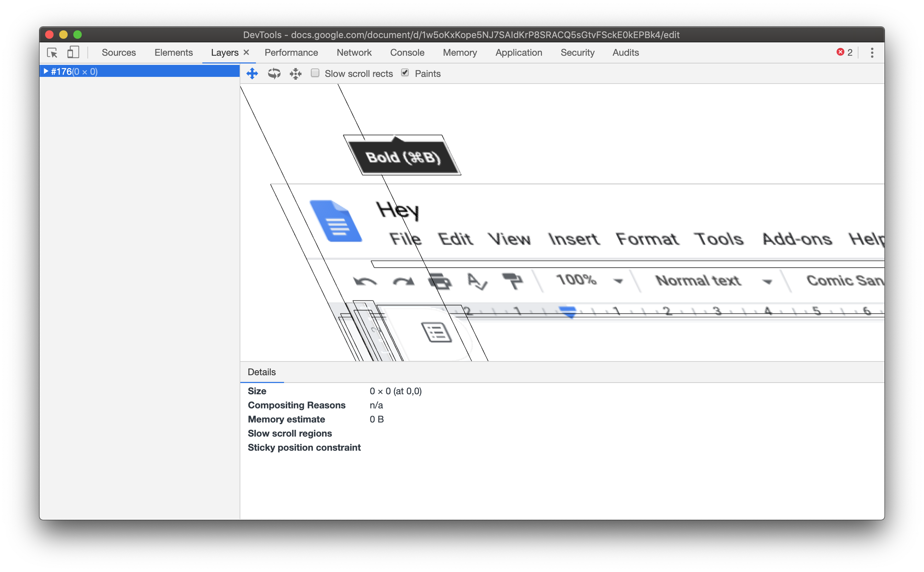Screen dimensions: 924x572
Task: Uncheck the Paints checkbox
Action: tap(405, 73)
